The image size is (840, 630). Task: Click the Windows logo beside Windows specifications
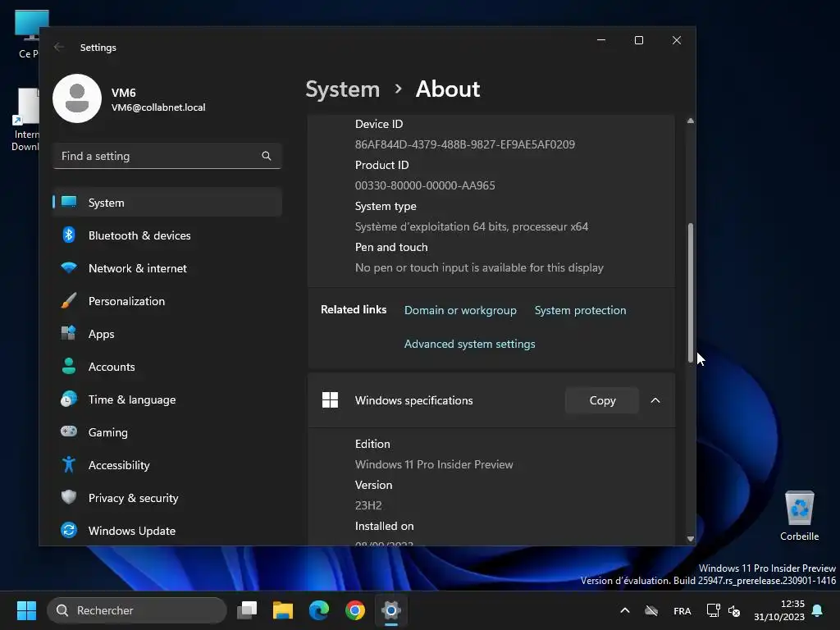tap(330, 400)
